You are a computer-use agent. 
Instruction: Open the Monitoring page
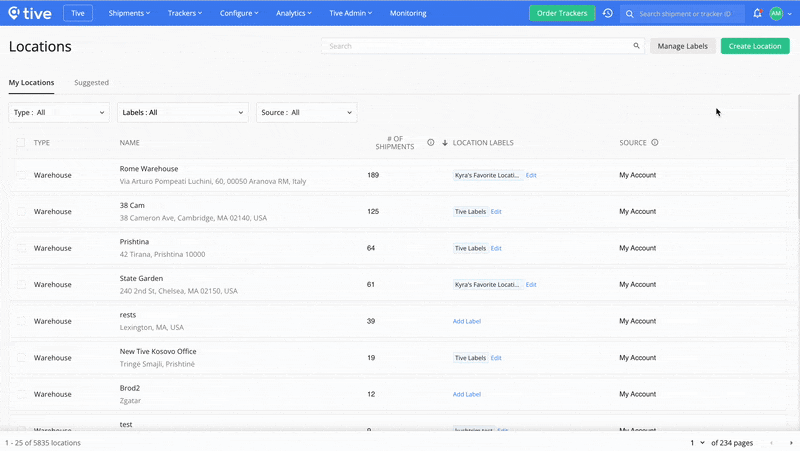click(x=408, y=13)
